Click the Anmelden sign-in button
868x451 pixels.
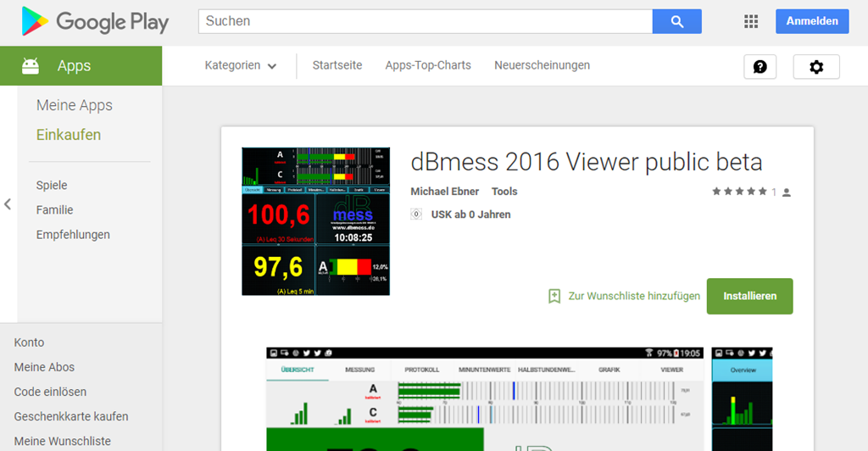pos(811,21)
